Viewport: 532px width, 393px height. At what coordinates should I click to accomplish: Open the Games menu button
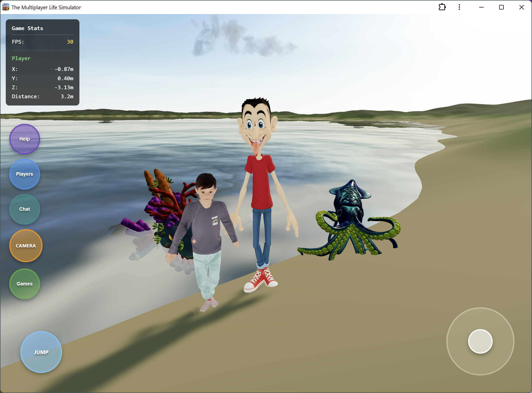25,284
